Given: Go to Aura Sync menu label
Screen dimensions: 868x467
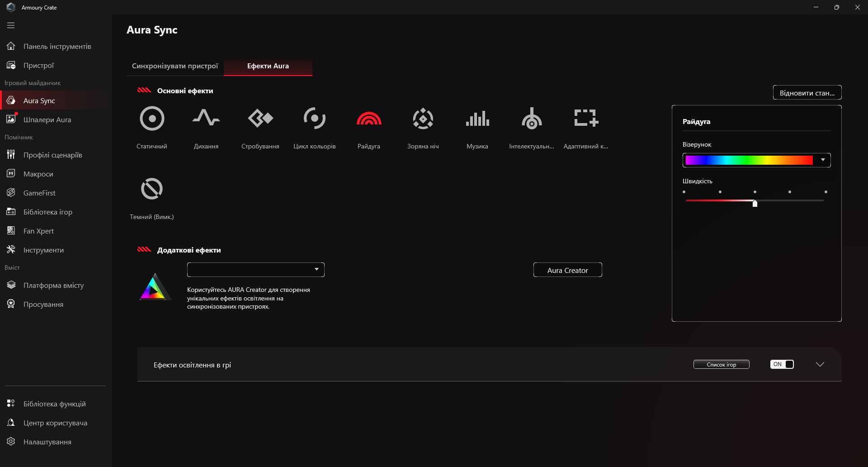Looking at the screenshot, I should (x=39, y=100).
